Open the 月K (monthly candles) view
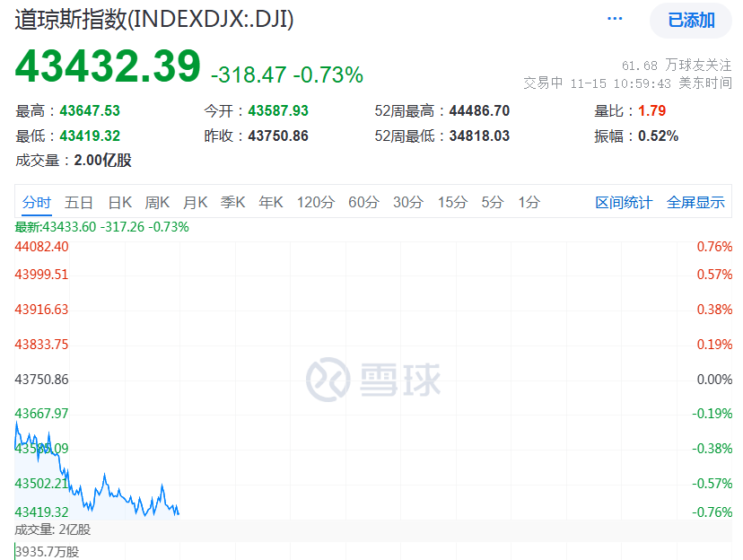743x560 pixels. 195,203
